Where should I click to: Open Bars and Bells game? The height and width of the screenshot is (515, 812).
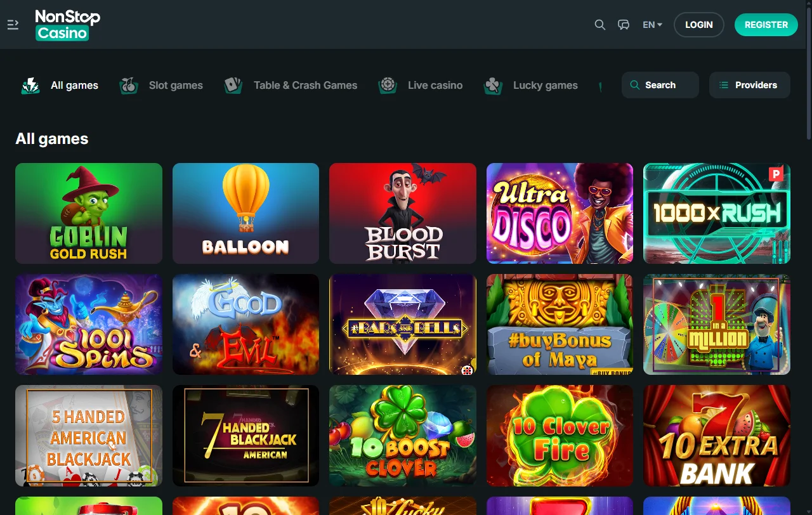pyautogui.click(x=403, y=324)
